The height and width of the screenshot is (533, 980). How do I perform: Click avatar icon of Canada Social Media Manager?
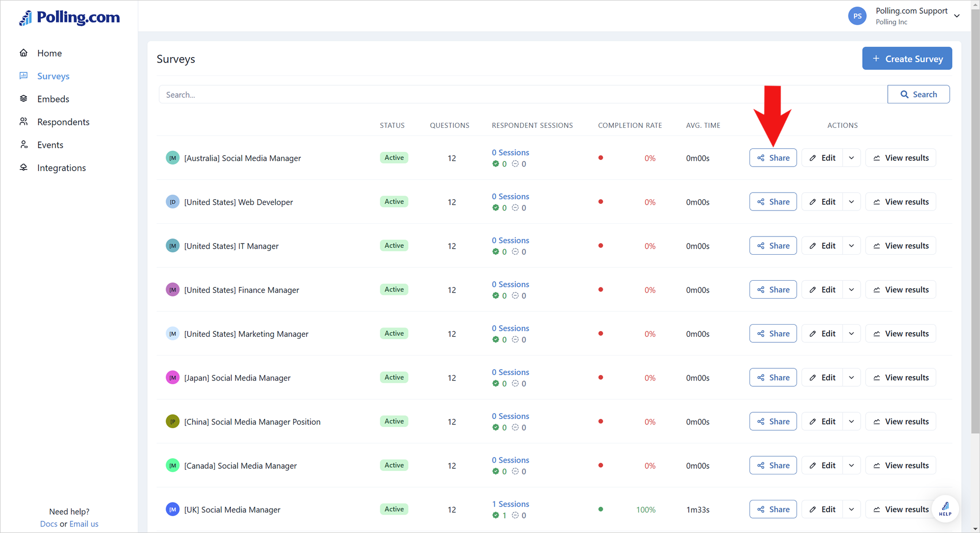tap(173, 465)
